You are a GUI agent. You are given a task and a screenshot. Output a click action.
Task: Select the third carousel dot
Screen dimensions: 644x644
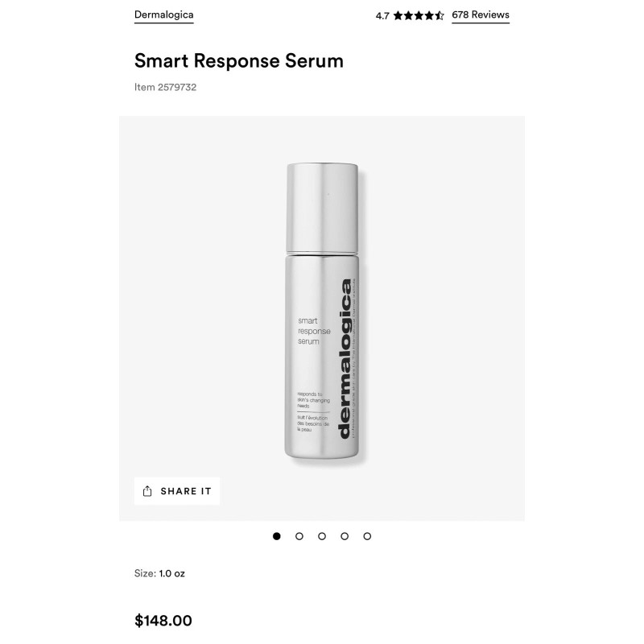coord(322,536)
